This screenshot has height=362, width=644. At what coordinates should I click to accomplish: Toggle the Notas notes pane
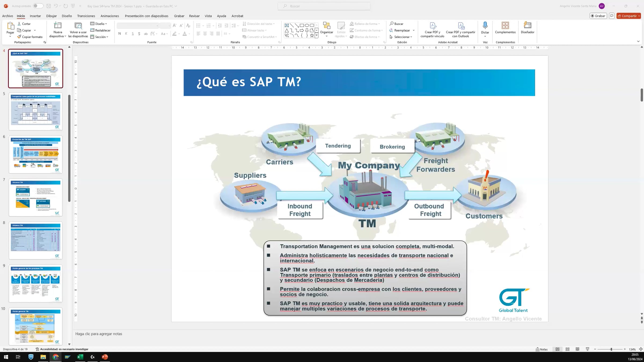click(x=542, y=349)
